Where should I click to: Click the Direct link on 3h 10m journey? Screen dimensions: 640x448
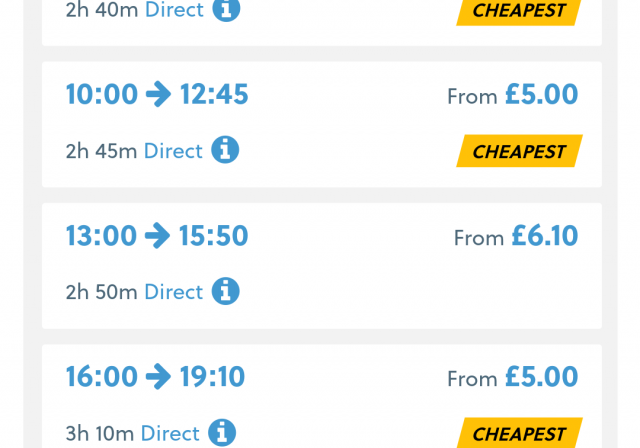point(170,433)
